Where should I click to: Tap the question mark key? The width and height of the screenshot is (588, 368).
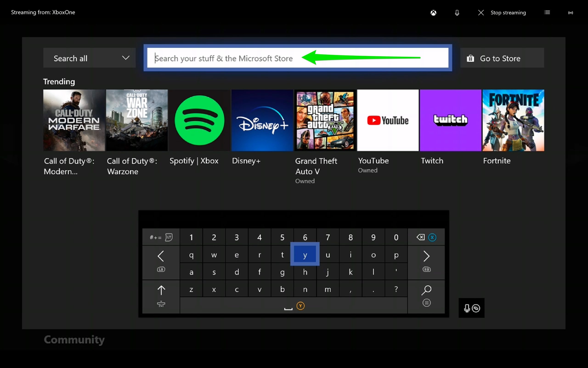tap(396, 289)
